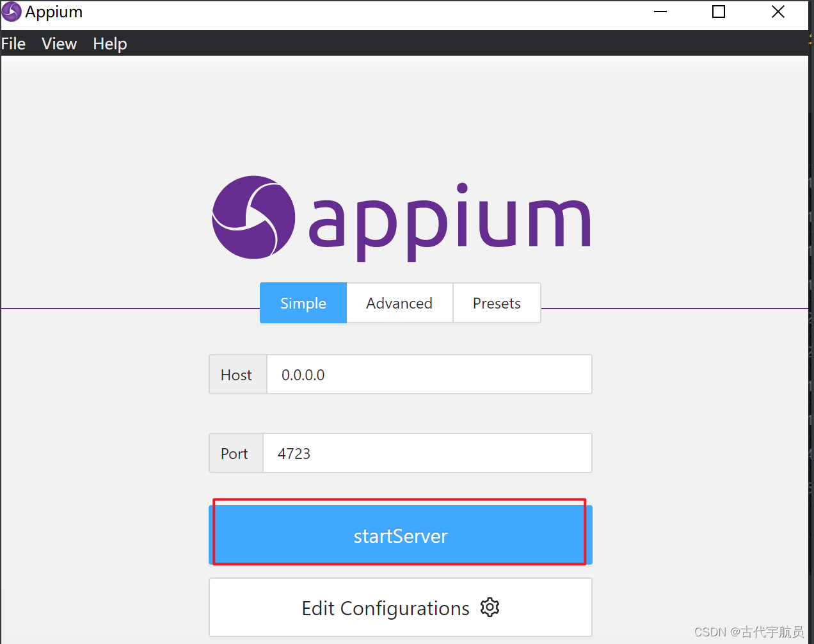Click the Port label

tap(234, 453)
